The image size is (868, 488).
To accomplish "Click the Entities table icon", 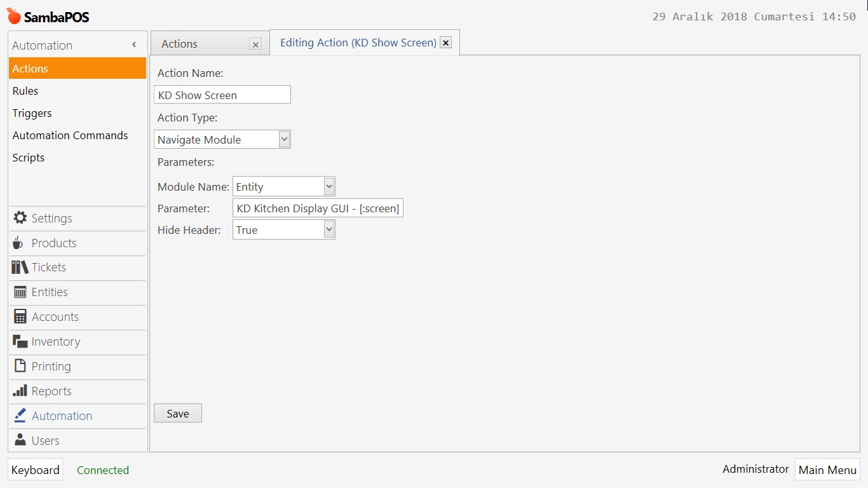I will click(20, 292).
